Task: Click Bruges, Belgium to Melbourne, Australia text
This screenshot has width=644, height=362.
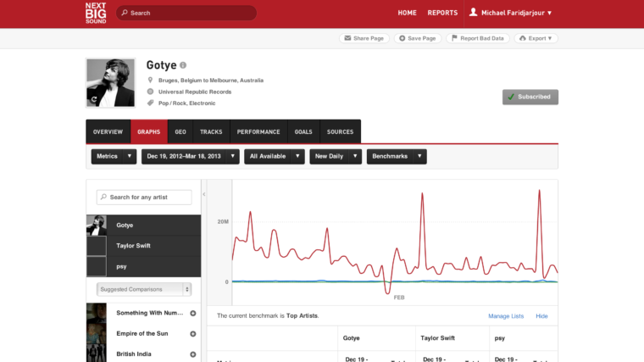Action: (x=211, y=81)
